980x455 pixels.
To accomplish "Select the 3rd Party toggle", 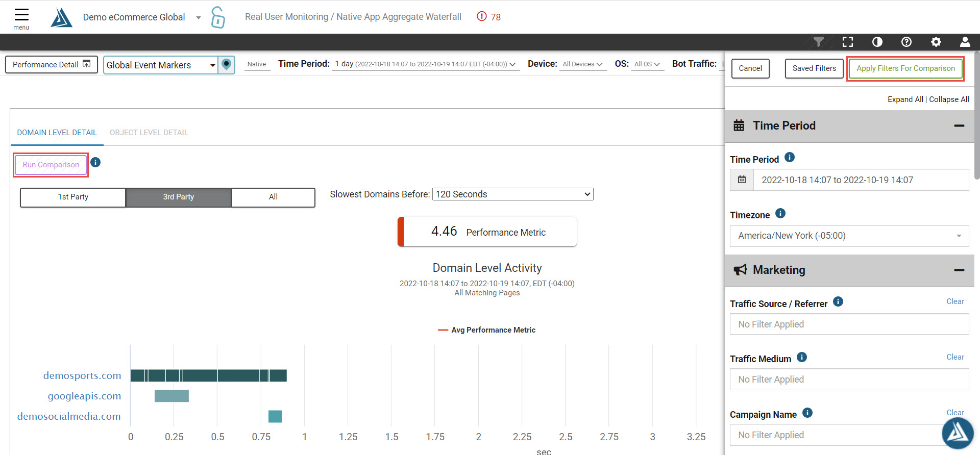I will point(179,197).
